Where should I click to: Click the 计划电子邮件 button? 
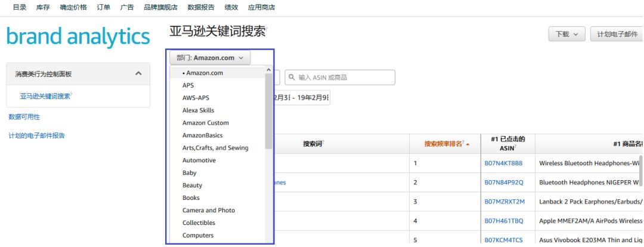coord(617,34)
